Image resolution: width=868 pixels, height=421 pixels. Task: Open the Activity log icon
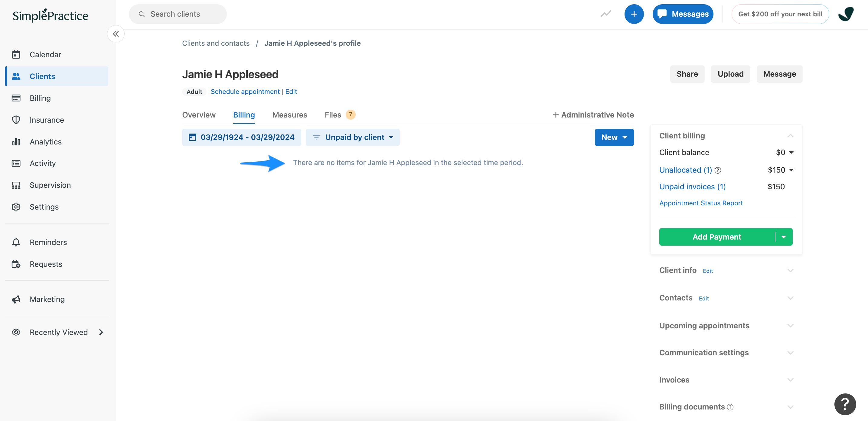pos(16,163)
